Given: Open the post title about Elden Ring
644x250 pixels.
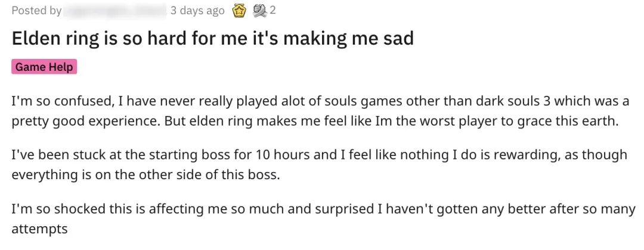Looking at the screenshot, I should point(213,39).
